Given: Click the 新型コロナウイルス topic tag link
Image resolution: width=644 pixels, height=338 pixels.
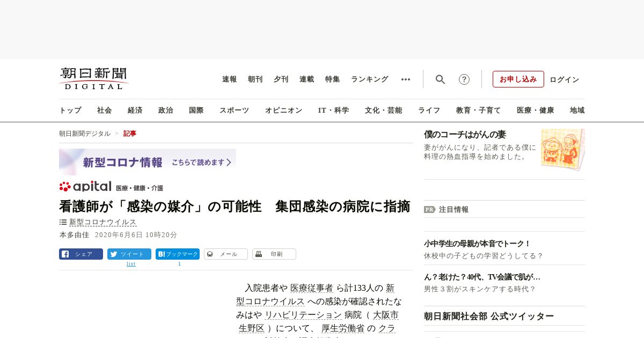Looking at the screenshot, I should (x=103, y=222).
